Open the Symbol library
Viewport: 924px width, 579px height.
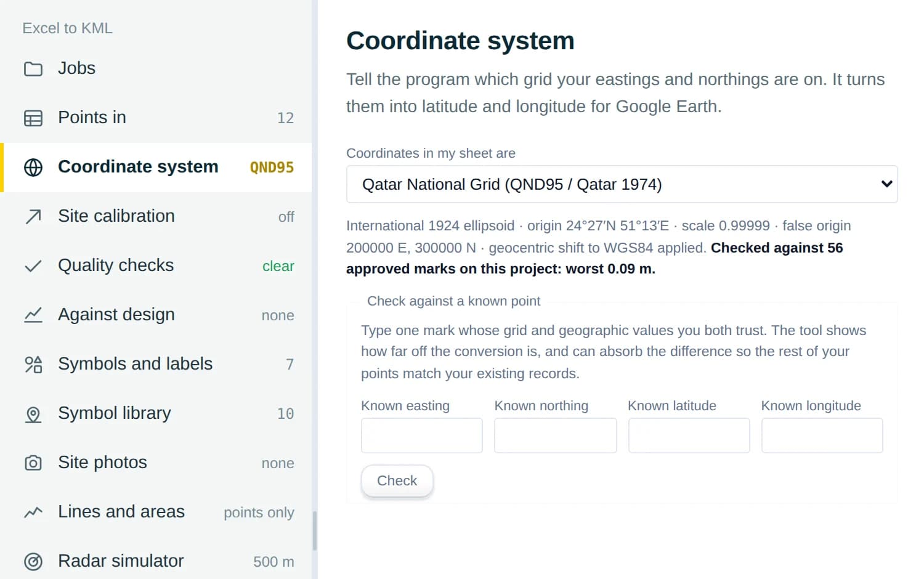point(156,413)
